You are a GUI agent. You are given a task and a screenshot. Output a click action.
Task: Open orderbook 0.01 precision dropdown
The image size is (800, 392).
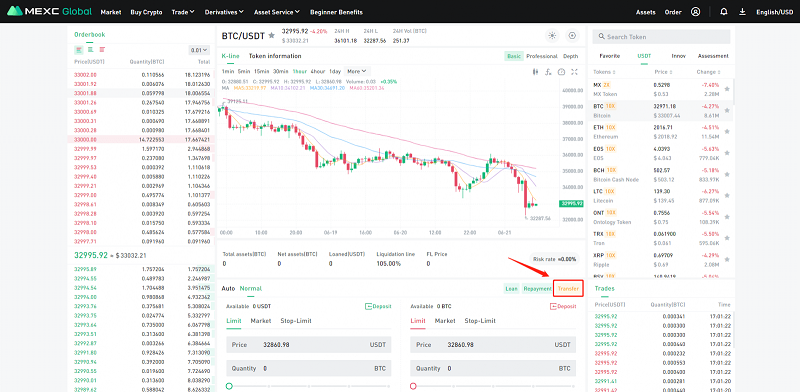click(199, 50)
